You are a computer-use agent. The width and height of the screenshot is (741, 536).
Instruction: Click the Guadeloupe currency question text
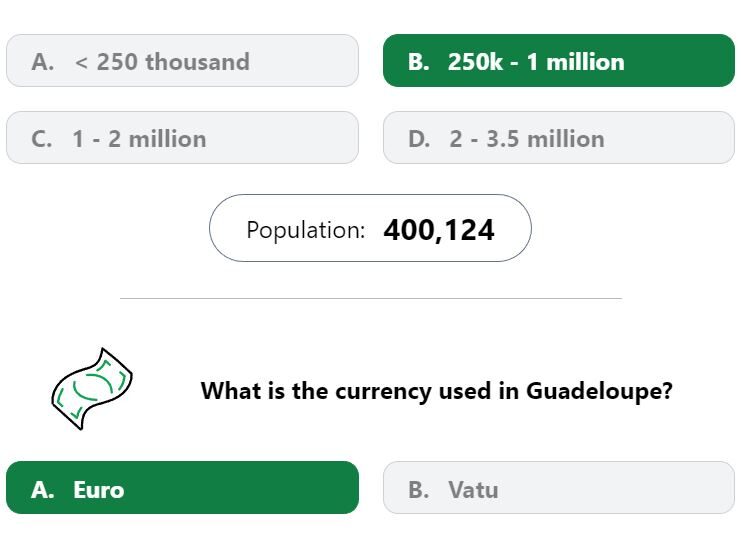click(x=436, y=391)
